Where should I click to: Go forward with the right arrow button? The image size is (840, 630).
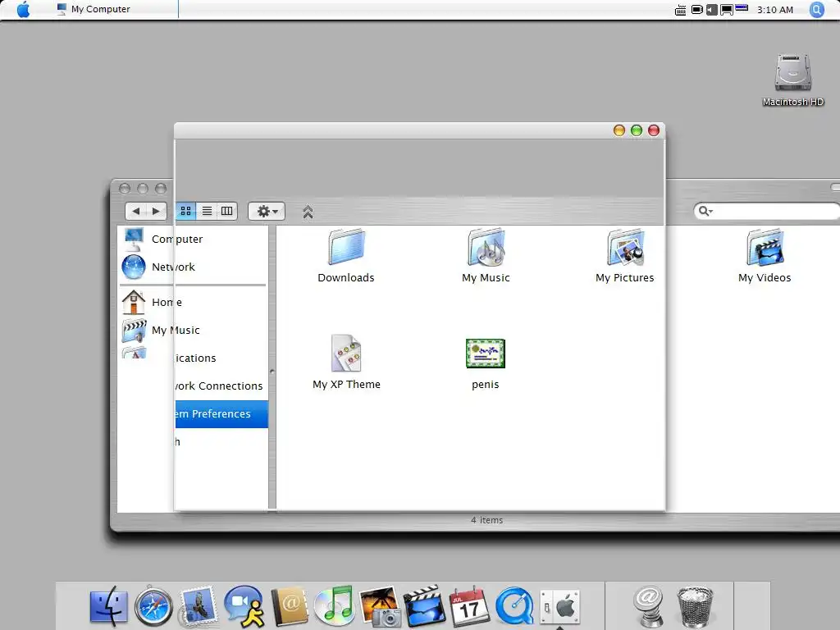coord(157,211)
